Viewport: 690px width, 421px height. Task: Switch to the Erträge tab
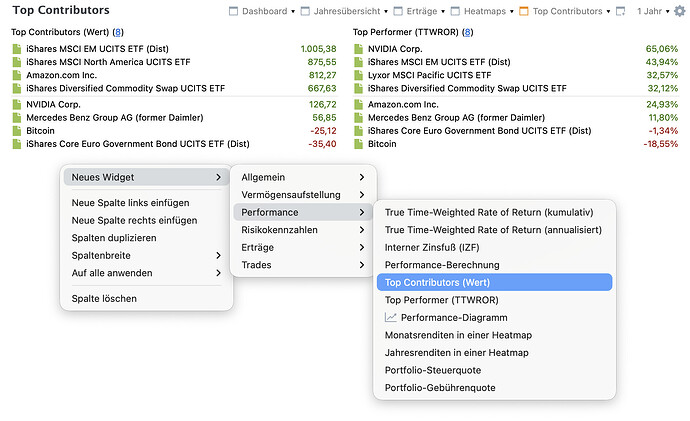coord(420,12)
